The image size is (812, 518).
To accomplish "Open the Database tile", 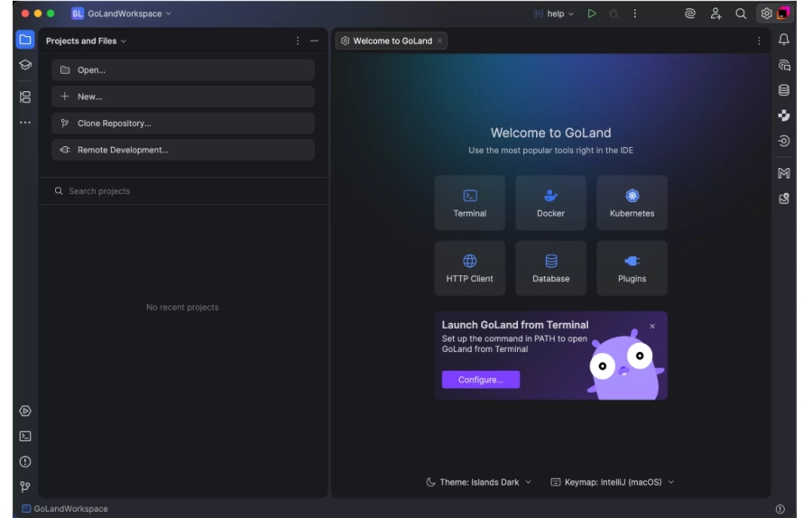I will 551,268.
